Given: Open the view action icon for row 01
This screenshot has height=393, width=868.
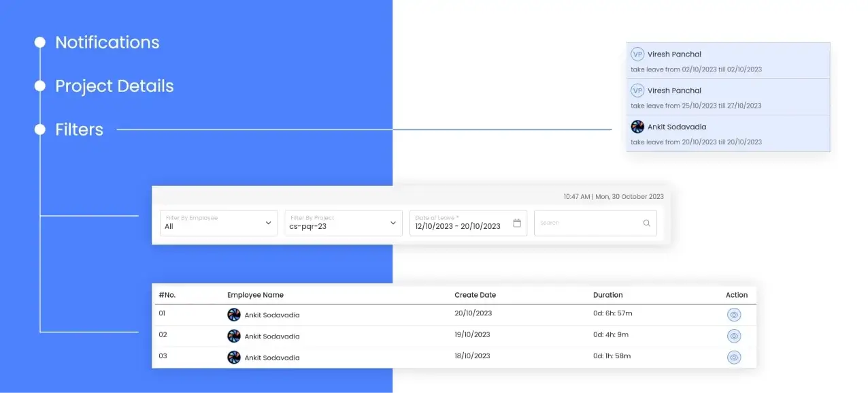Looking at the screenshot, I should coord(734,314).
